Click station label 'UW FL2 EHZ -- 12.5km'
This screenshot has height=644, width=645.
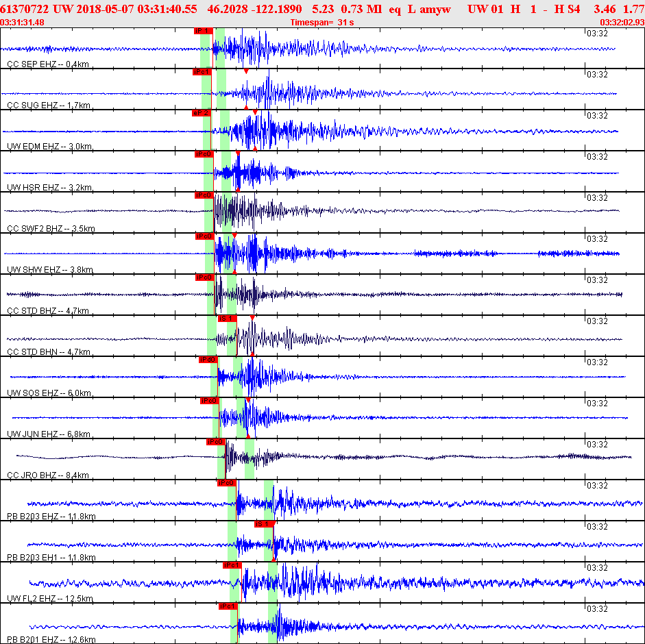50,599
